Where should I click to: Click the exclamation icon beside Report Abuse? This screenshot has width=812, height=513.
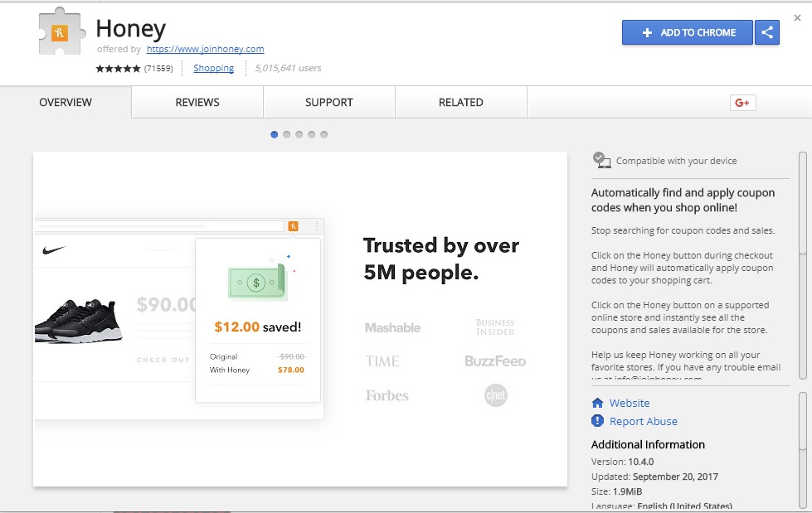pos(598,421)
